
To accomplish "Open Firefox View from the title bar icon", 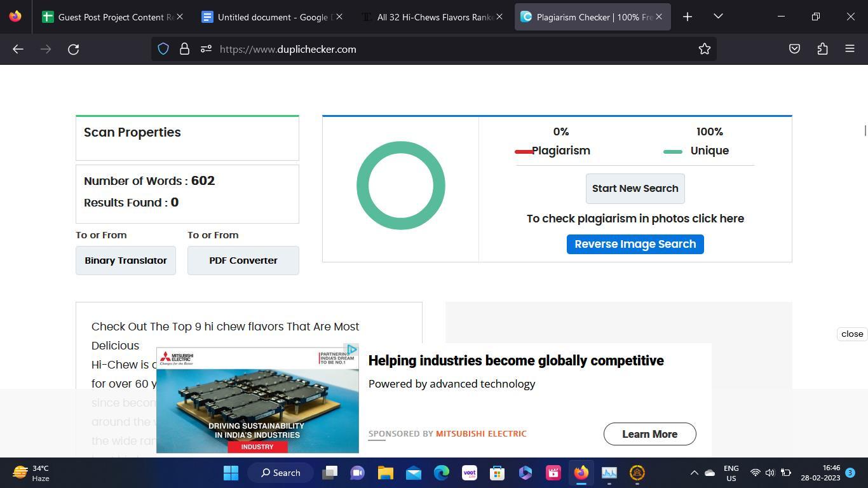I will click(x=15, y=17).
